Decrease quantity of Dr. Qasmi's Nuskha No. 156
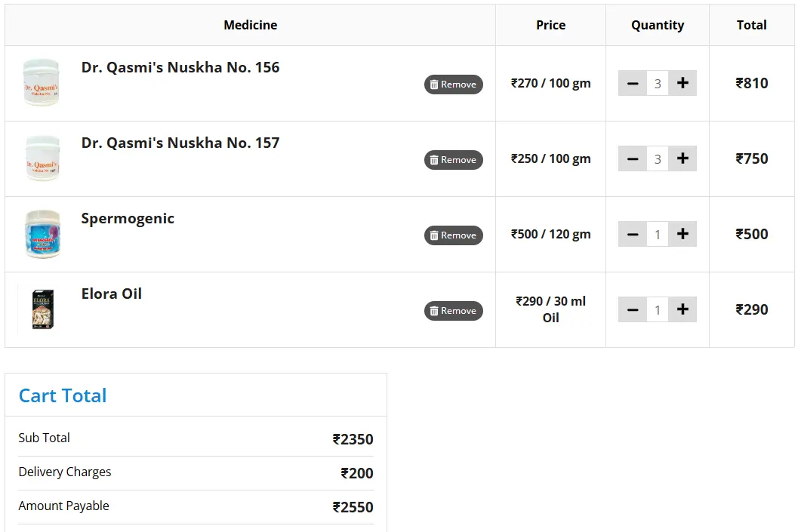801x532 pixels. tap(633, 83)
